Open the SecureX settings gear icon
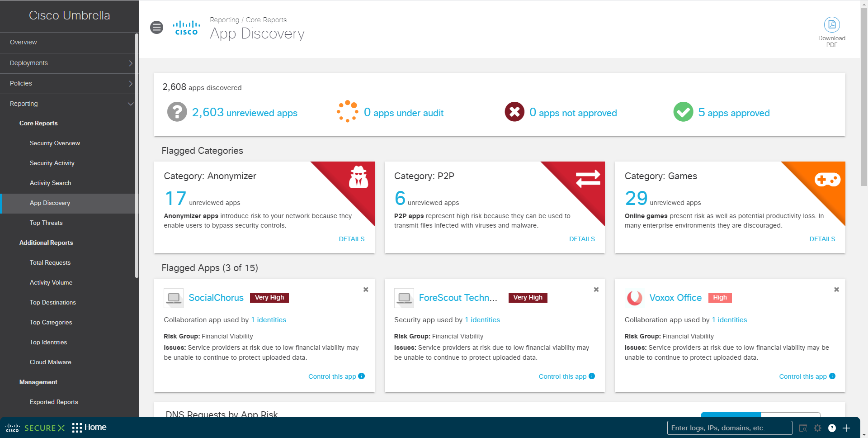The image size is (868, 438). [817, 428]
